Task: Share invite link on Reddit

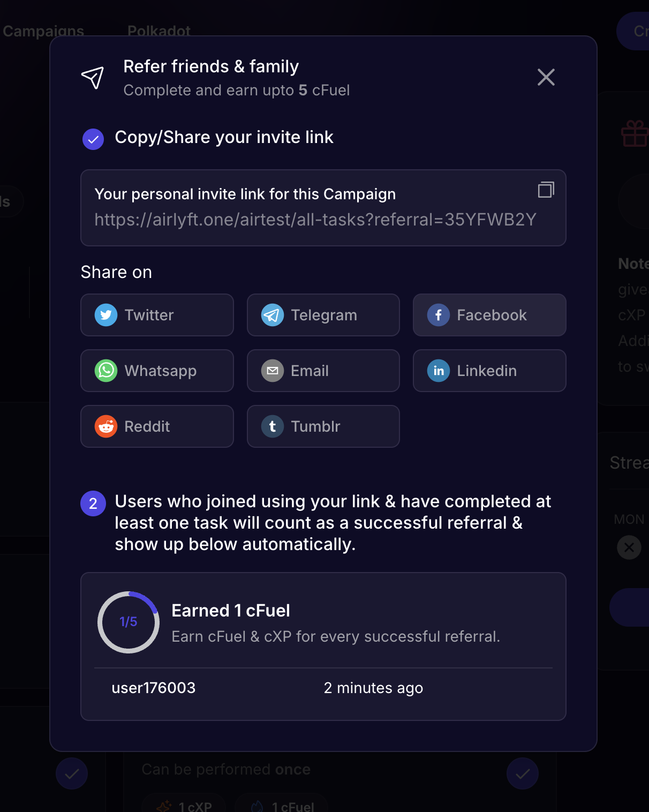Action: pyautogui.click(x=157, y=426)
